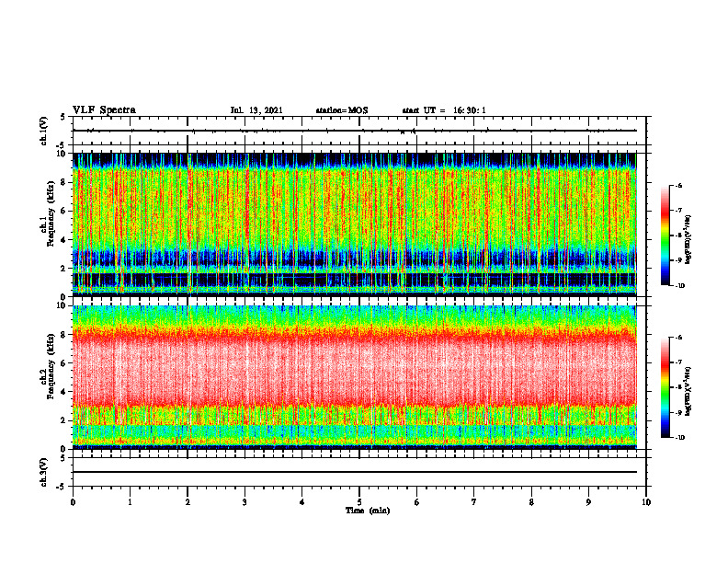728x563 pixels.
Task: Click the ch.2 spectrogram panel
Action: (x=355, y=377)
